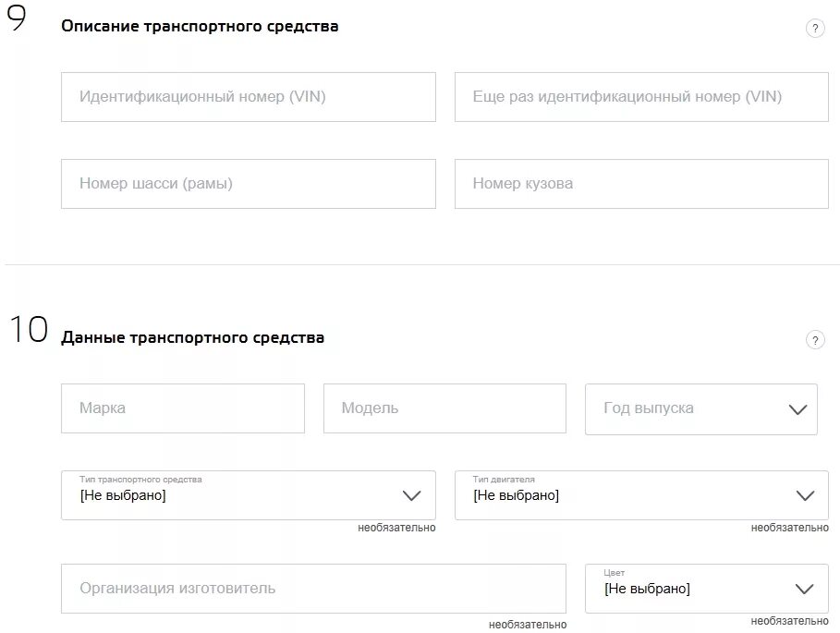Click необязательно label under Организация изготовитель
The image size is (840, 633).
528,625
